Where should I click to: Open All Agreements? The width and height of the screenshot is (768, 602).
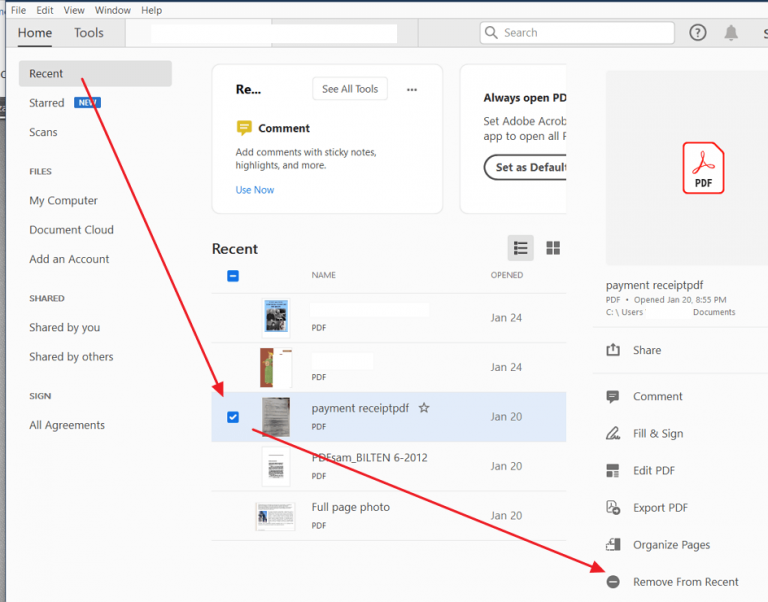tap(67, 425)
